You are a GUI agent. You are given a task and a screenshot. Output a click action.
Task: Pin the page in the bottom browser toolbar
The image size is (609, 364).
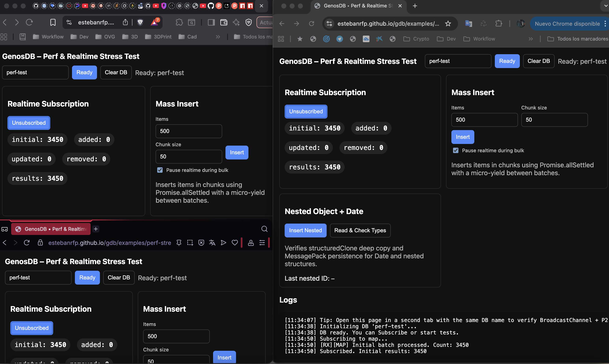point(179,243)
